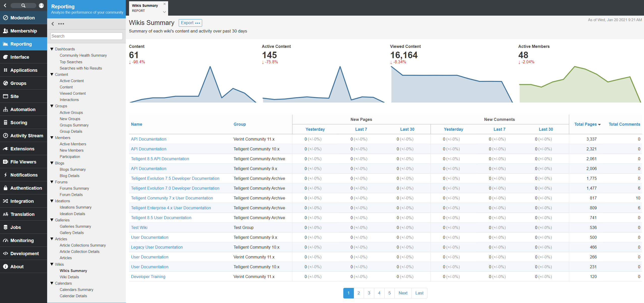Open the Test Wiki link
The width and height of the screenshot is (644, 303).
[139, 228]
